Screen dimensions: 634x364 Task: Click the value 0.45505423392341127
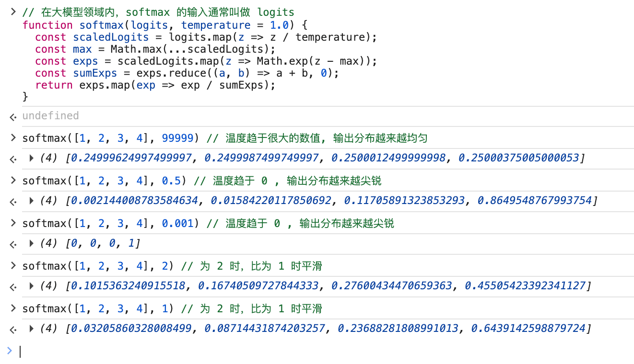(x=525, y=286)
